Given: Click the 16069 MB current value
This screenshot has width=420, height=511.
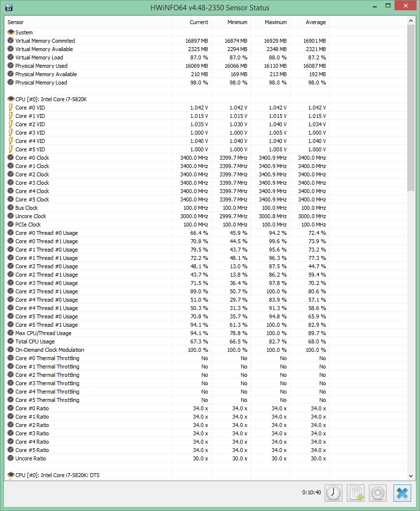Looking at the screenshot, I should [196, 66].
